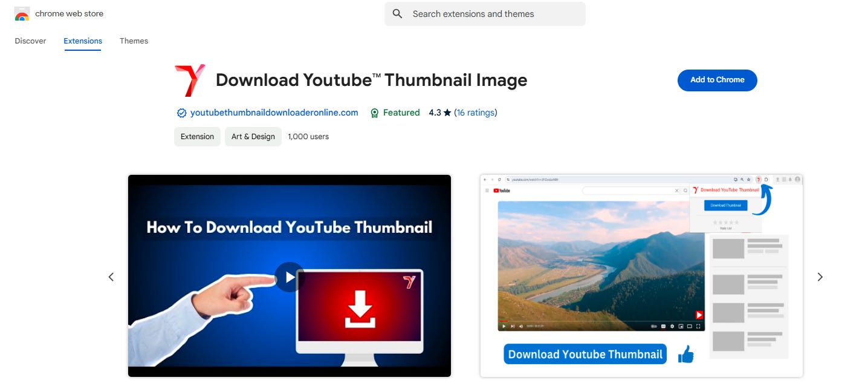Click the How To Download YouTube Thumbnail video
The width and height of the screenshot is (868, 389).
tap(289, 276)
